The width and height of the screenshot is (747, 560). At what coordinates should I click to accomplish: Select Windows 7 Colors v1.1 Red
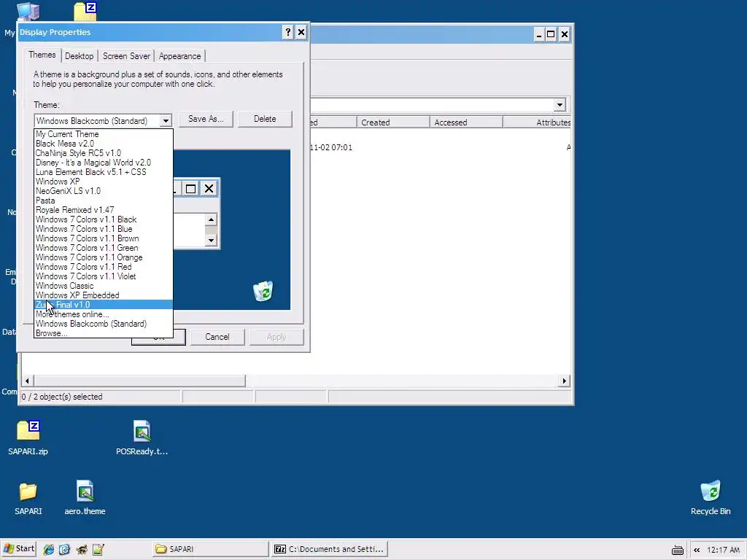104,267
